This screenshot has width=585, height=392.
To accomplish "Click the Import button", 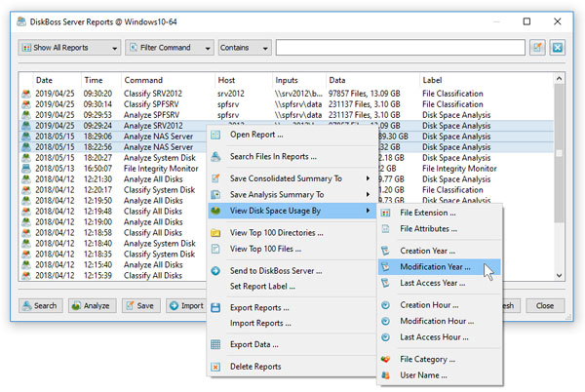I will tap(186, 306).
